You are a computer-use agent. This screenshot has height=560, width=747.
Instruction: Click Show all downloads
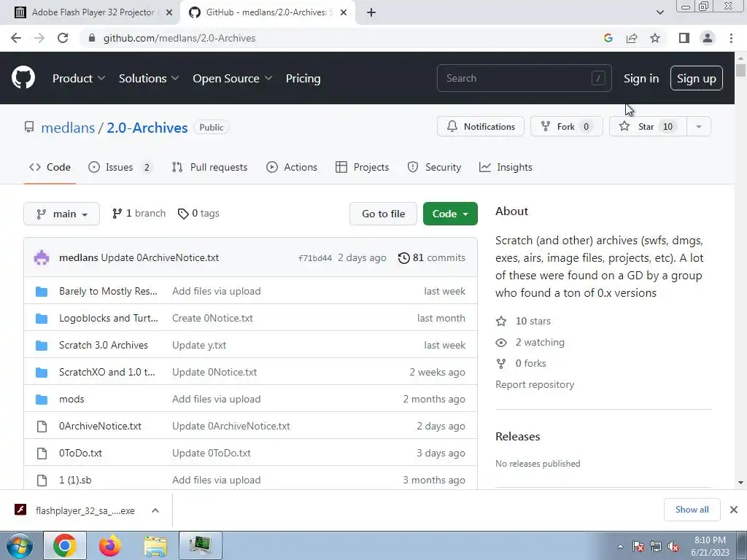coord(692,510)
